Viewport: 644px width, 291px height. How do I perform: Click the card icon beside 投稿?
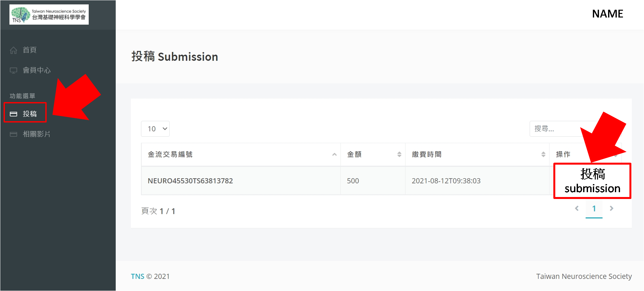click(14, 114)
